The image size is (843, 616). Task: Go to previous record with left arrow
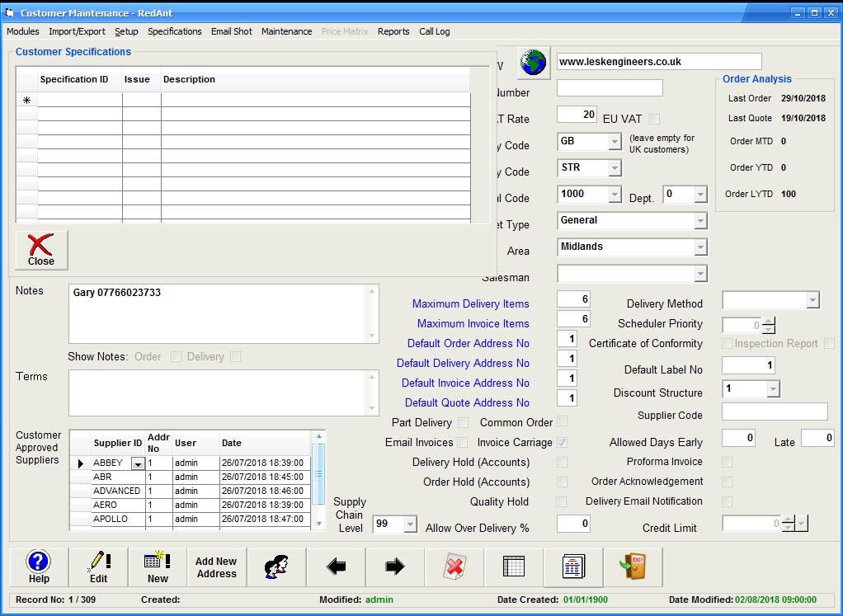(336, 567)
